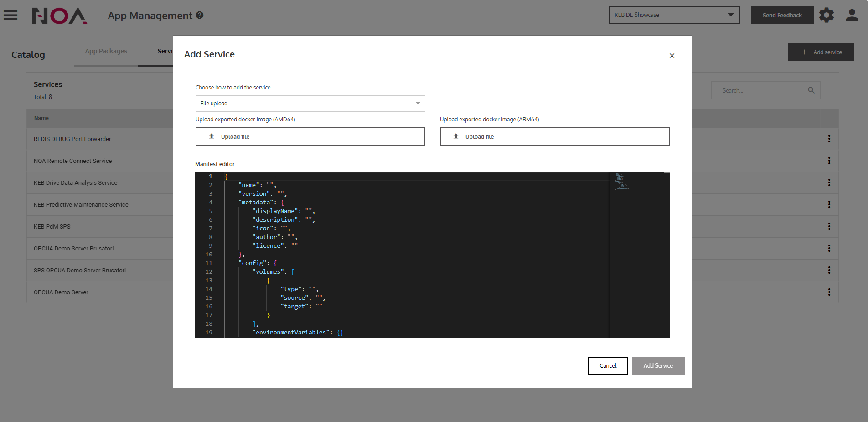Expand the KEB DE Showcase dropdown
Viewport: 868px width, 422px height.
[674, 15]
